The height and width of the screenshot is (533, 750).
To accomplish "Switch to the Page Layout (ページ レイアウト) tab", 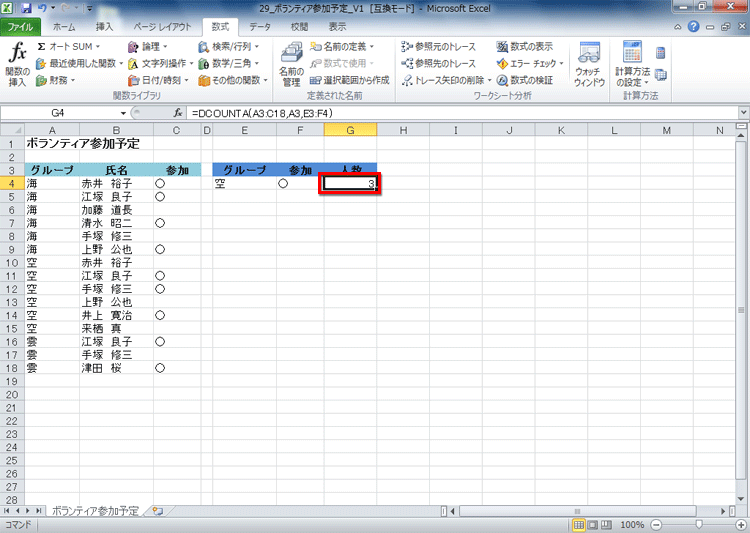I will pos(162,27).
